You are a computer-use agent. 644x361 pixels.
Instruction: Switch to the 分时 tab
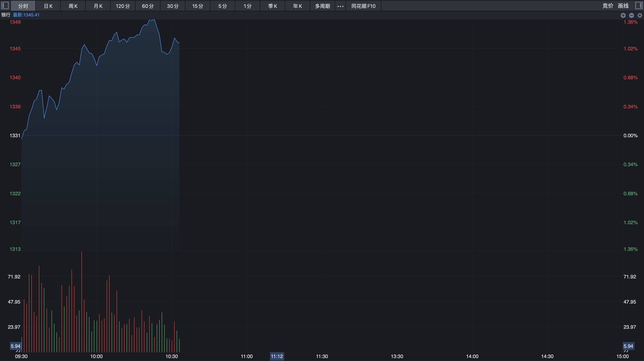tap(23, 6)
